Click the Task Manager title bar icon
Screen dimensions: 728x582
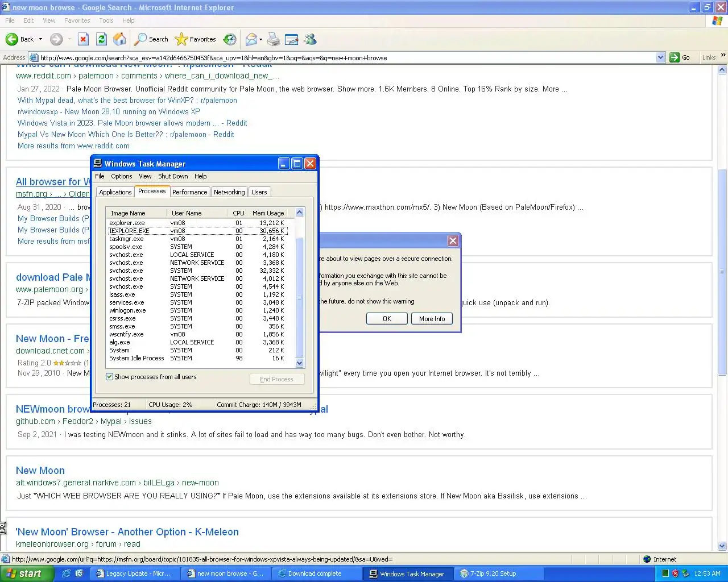[97, 164]
